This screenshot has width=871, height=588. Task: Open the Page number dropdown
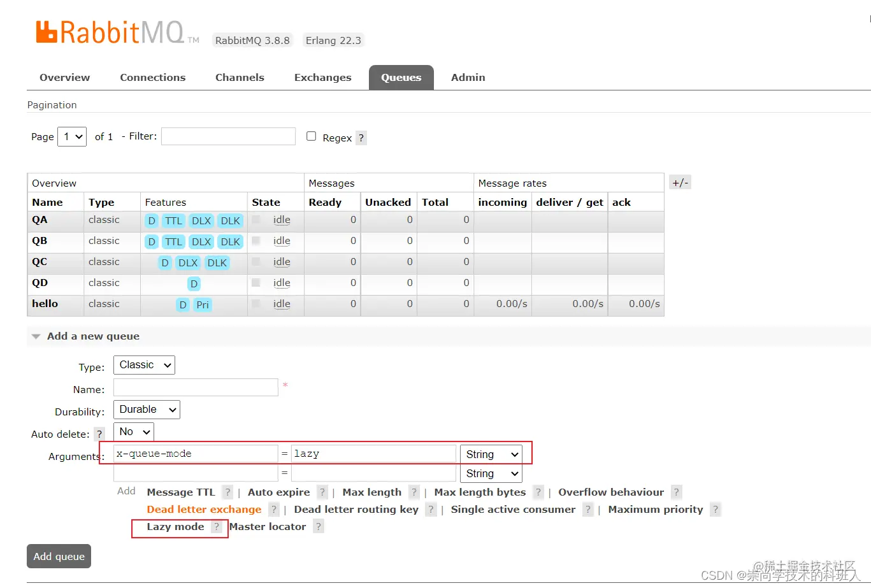click(72, 136)
